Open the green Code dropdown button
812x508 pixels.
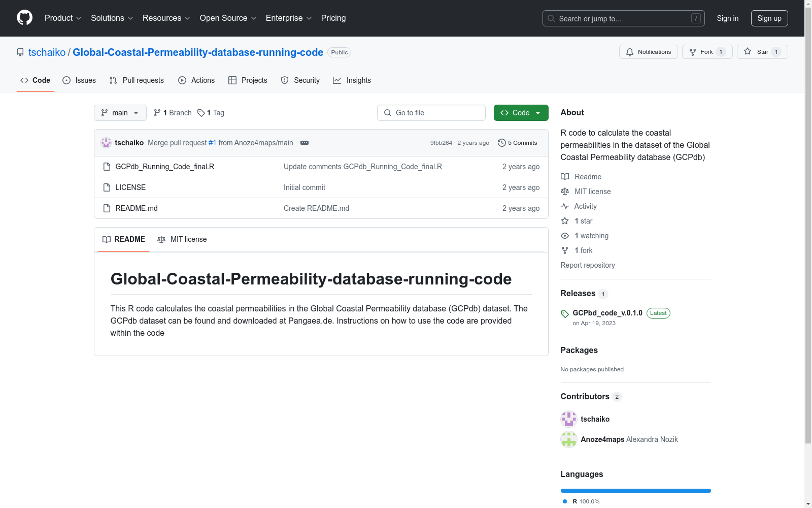pyautogui.click(x=521, y=113)
